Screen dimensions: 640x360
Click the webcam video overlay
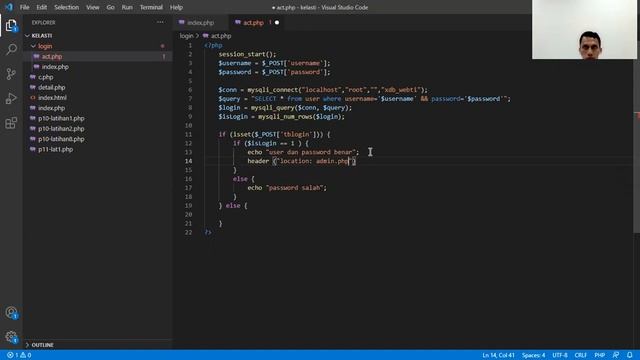584,29
